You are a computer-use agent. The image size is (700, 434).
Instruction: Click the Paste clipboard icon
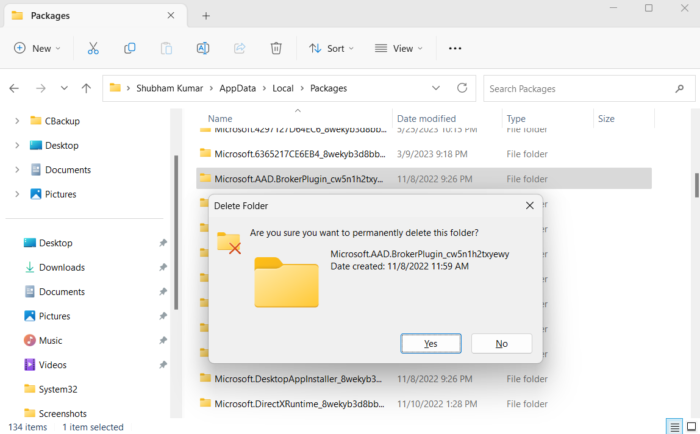click(166, 48)
